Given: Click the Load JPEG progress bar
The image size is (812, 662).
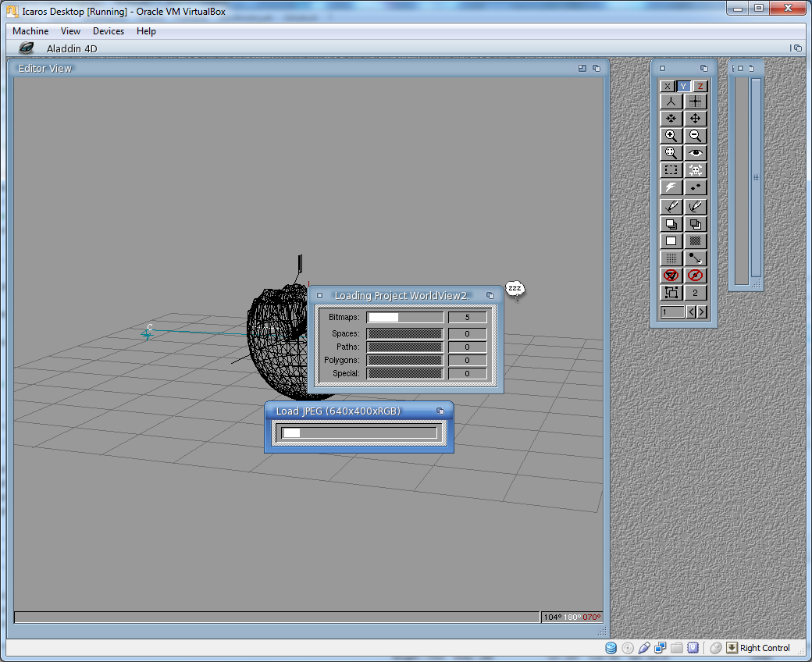Looking at the screenshot, I should click(x=359, y=432).
